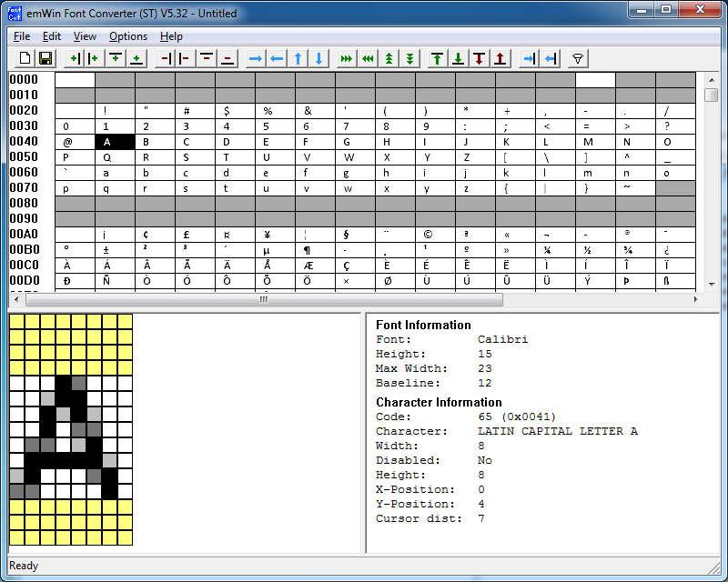The height and width of the screenshot is (582, 728).
Task: Click green plus right of vertical line icon
Action: tap(95, 58)
